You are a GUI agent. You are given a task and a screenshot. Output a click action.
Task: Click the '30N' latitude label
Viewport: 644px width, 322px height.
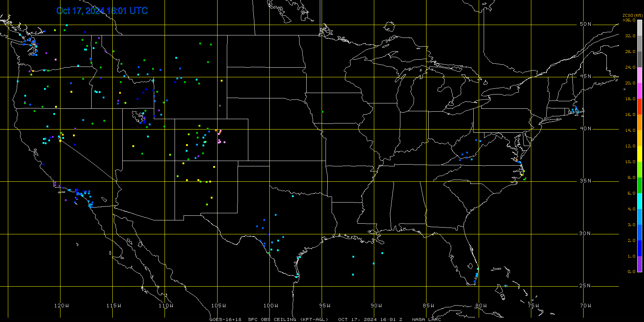point(586,233)
